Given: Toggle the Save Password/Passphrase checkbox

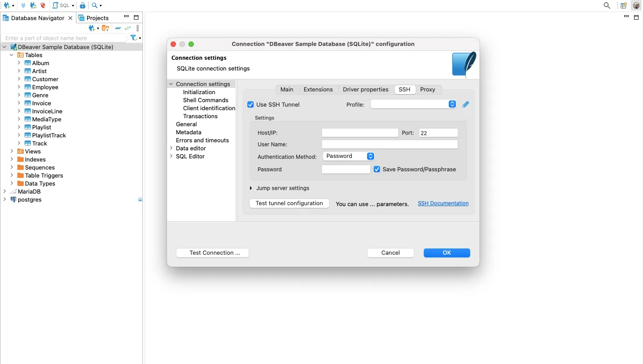Looking at the screenshot, I should 377,170.
